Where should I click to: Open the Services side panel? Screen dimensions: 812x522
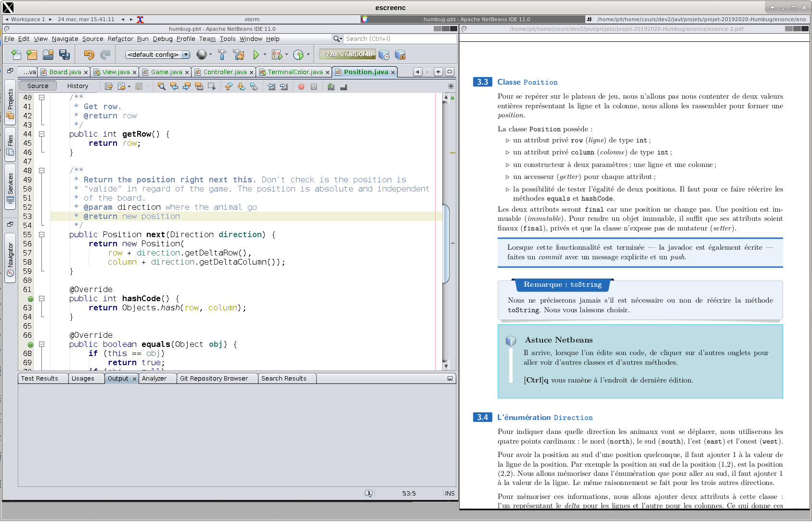click(x=10, y=187)
